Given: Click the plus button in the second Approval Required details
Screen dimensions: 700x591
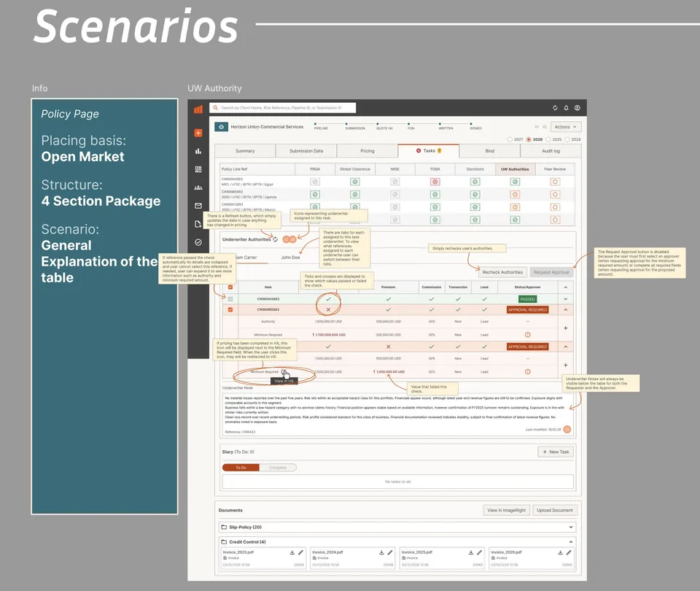Looking at the screenshot, I should point(566,365).
